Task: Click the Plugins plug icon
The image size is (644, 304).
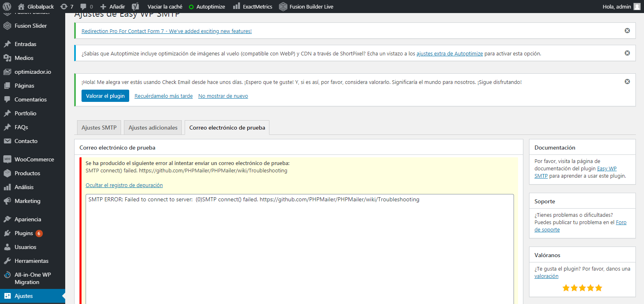Action: pos(7,233)
